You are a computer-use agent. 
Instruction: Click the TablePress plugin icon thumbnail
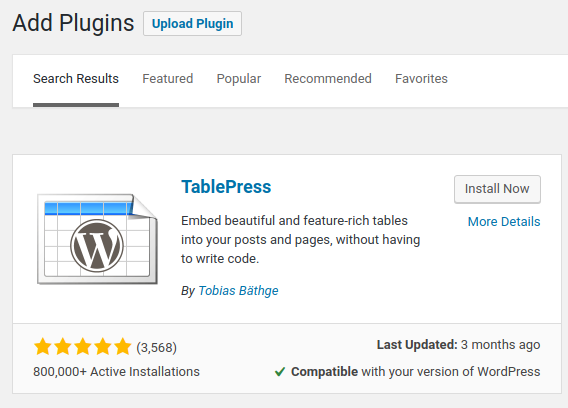click(x=97, y=239)
